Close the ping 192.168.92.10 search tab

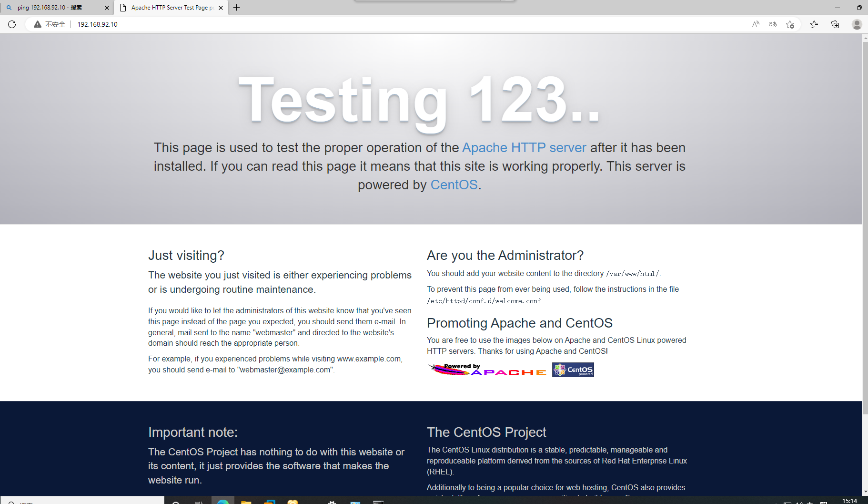(x=107, y=8)
